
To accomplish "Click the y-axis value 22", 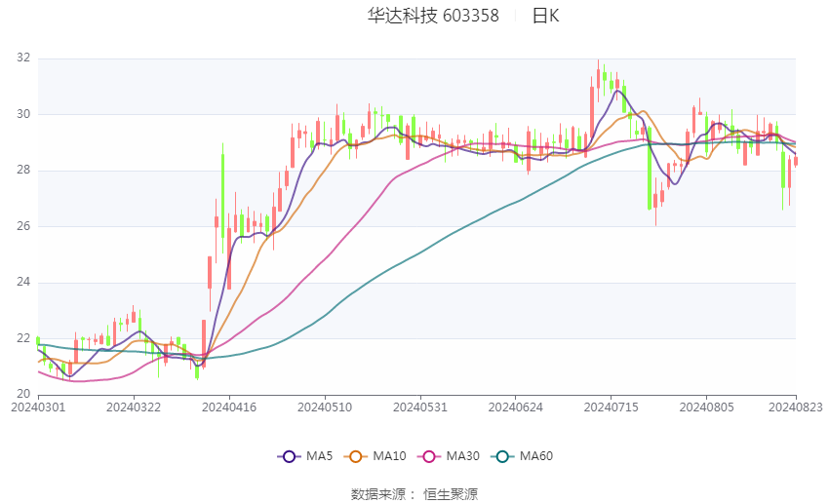I will 23,338.
